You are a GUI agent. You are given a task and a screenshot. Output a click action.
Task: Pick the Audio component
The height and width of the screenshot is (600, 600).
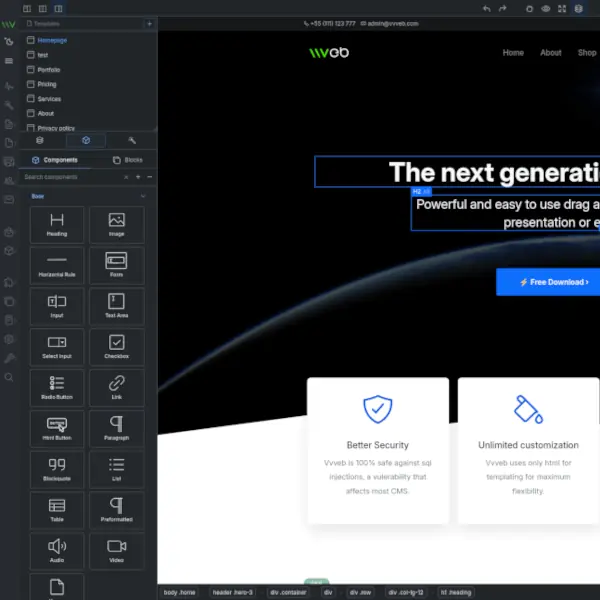coord(57,551)
